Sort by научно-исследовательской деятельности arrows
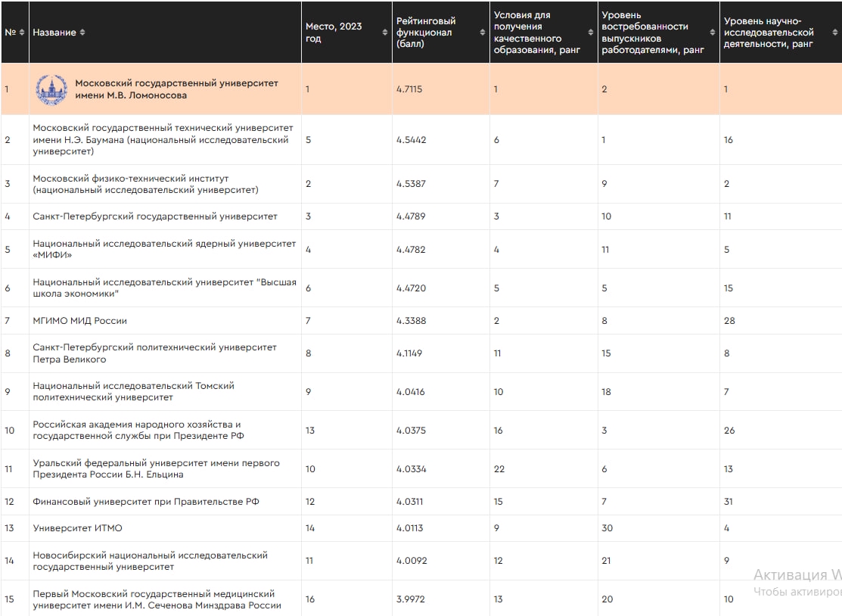 (x=835, y=33)
